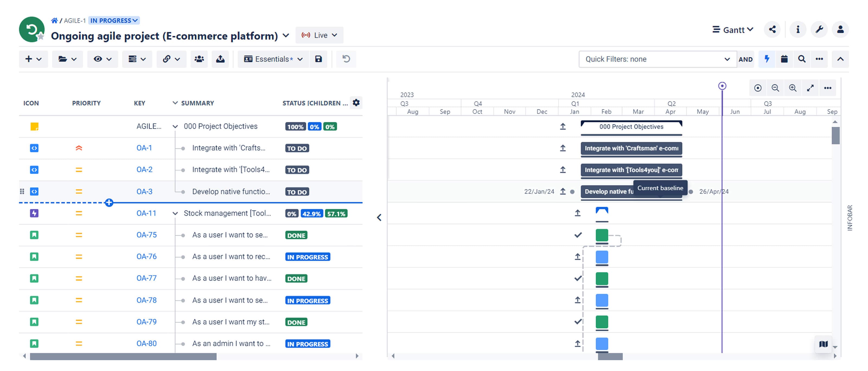This screenshot has height=371, width=868.
Task: Click the ICON column header
Action: (31, 103)
